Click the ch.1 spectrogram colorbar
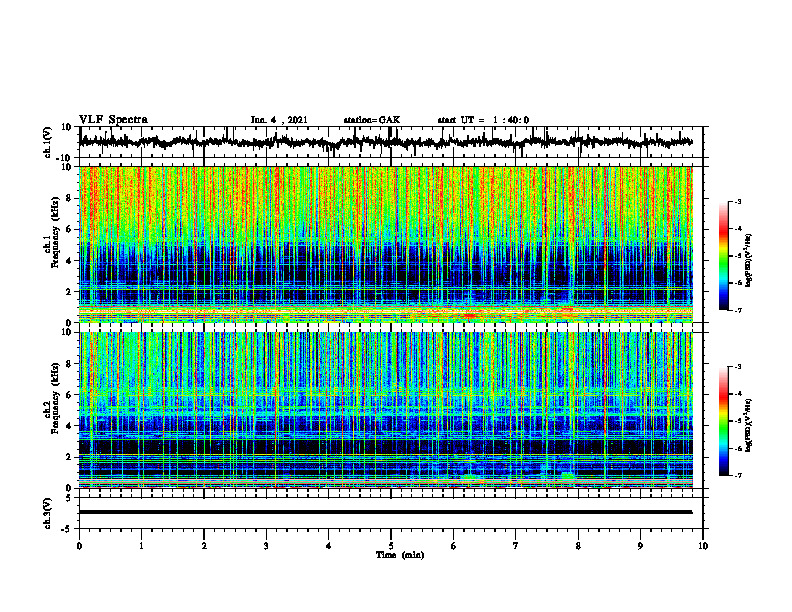Screen dimensions: 792x612 pyautogui.click(x=723, y=256)
